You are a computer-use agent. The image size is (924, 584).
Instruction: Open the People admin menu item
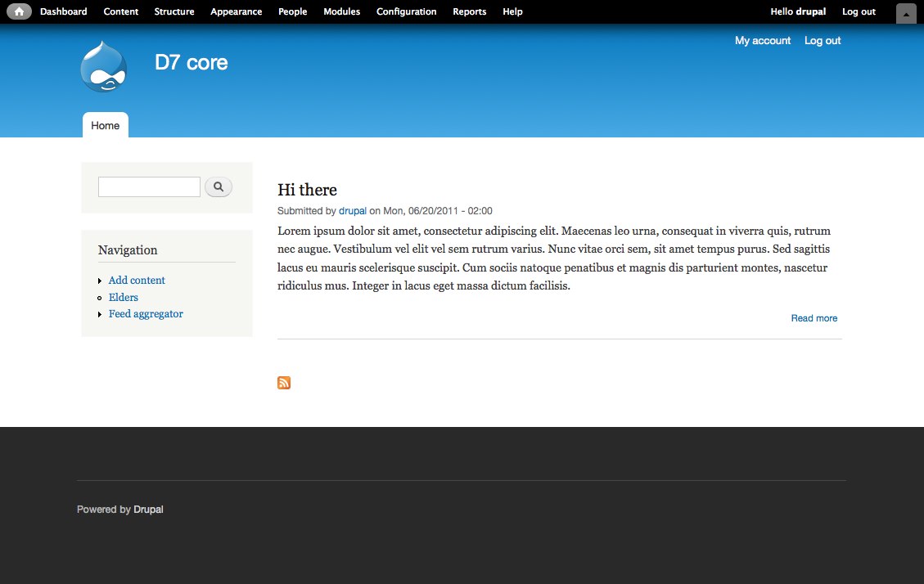click(x=293, y=11)
